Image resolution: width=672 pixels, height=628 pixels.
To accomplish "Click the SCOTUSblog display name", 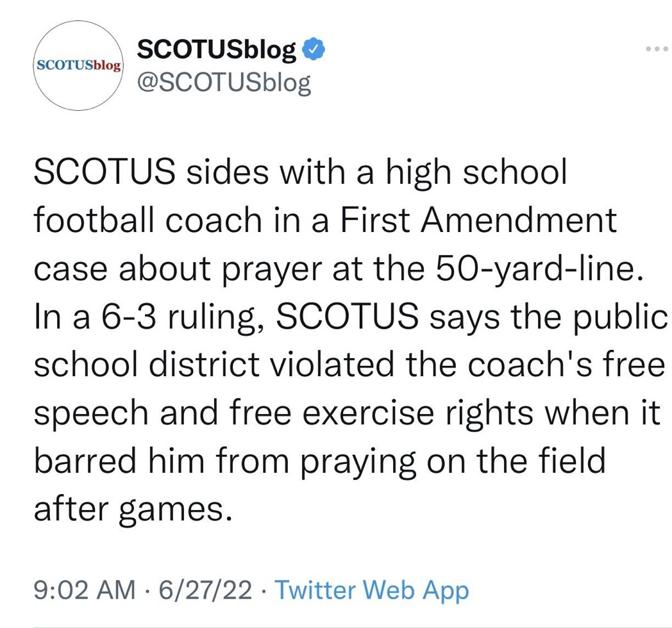I will 217,50.
